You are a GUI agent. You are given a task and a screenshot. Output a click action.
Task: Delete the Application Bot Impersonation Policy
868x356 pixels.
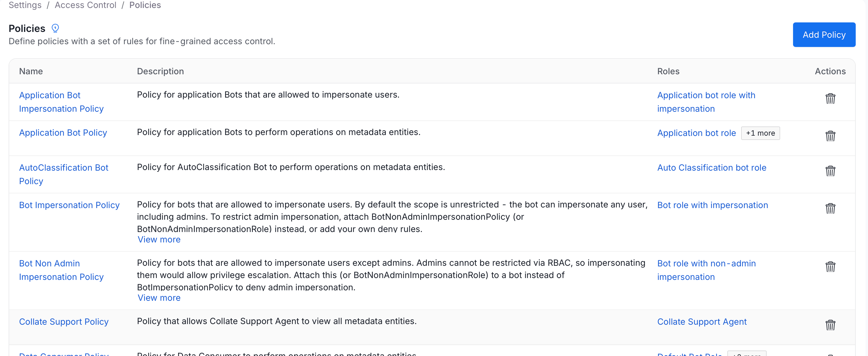(x=830, y=99)
